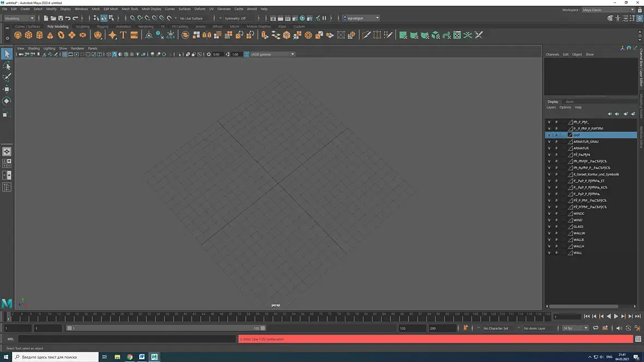Open the Mesh Tools menu
The width and height of the screenshot is (644, 362).
[x=130, y=9]
